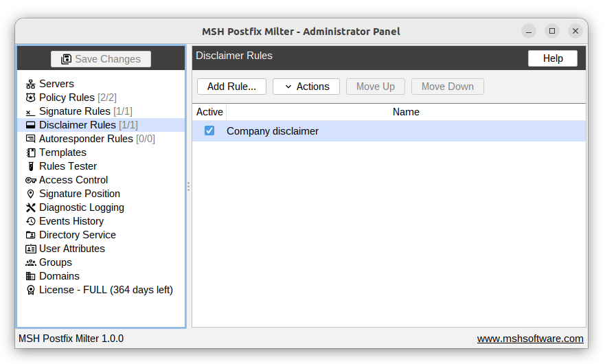Select the Company disclaimer rule row
The height and width of the screenshot is (364, 605).
389,131
